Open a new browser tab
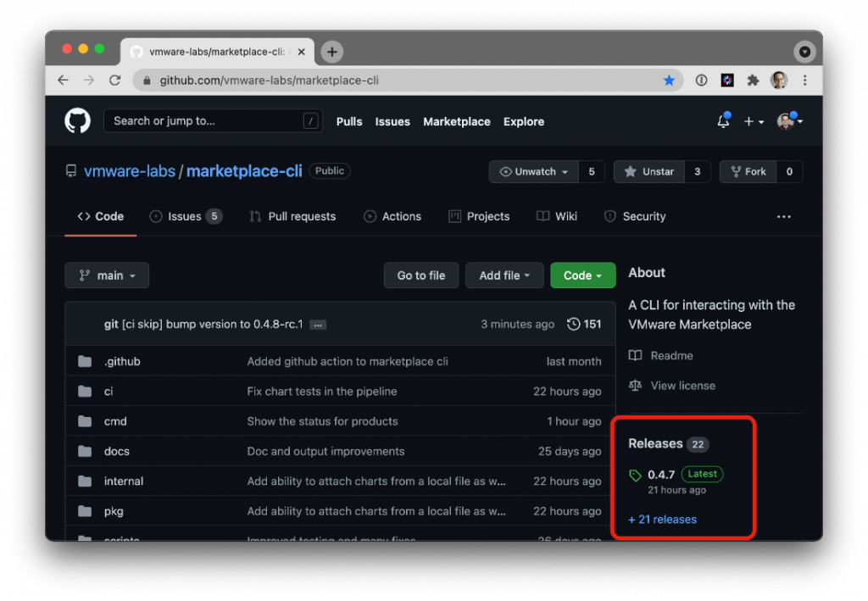Image resolution: width=868 pixels, height=601 pixels. [x=332, y=52]
